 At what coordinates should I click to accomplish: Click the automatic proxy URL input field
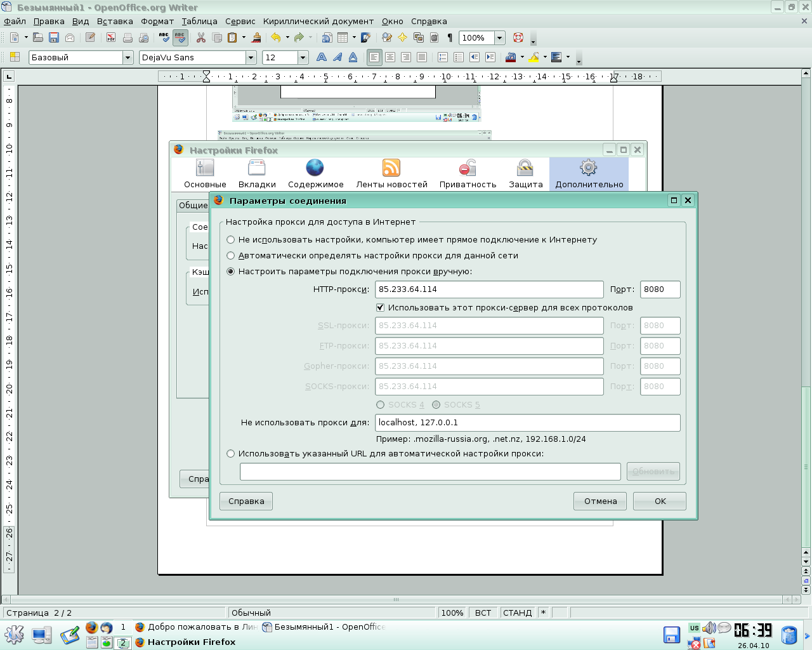click(x=430, y=472)
